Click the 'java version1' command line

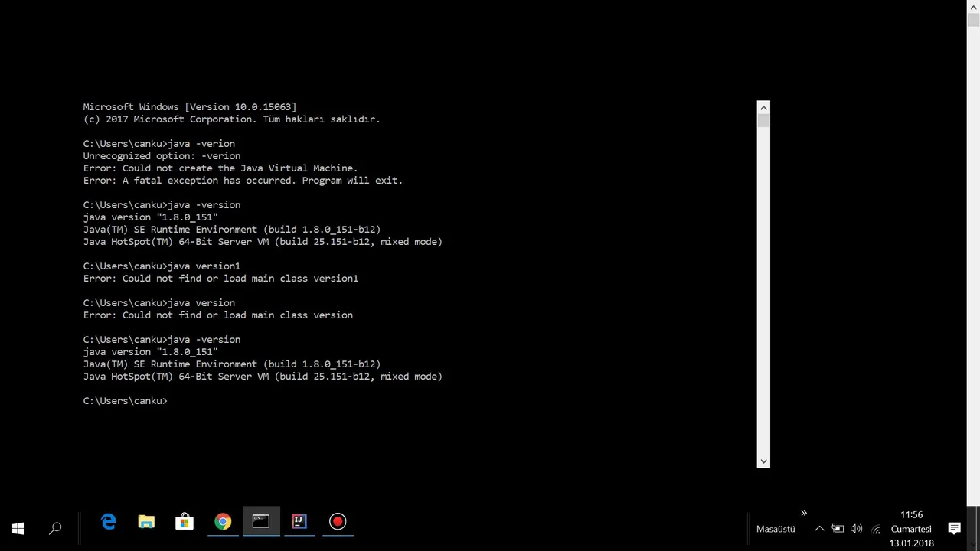(162, 266)
